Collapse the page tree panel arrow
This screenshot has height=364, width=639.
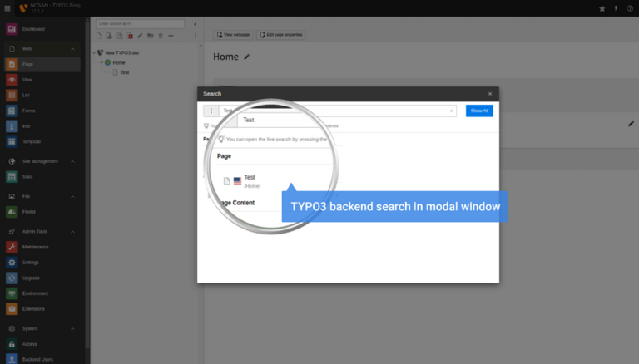[196, 24]
